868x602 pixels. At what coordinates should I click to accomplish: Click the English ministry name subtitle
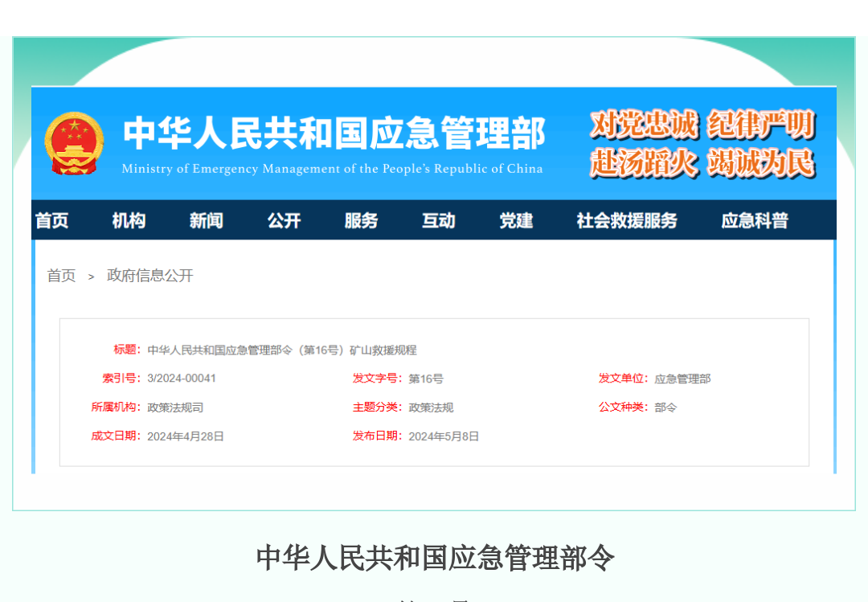tap(332, 168)
